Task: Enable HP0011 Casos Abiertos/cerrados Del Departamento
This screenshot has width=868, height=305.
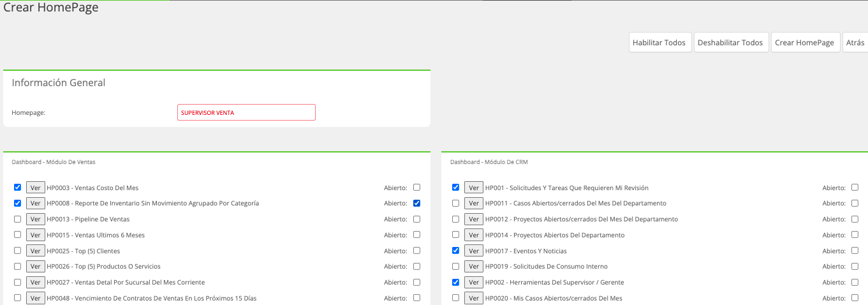Action: pos(455,203)
